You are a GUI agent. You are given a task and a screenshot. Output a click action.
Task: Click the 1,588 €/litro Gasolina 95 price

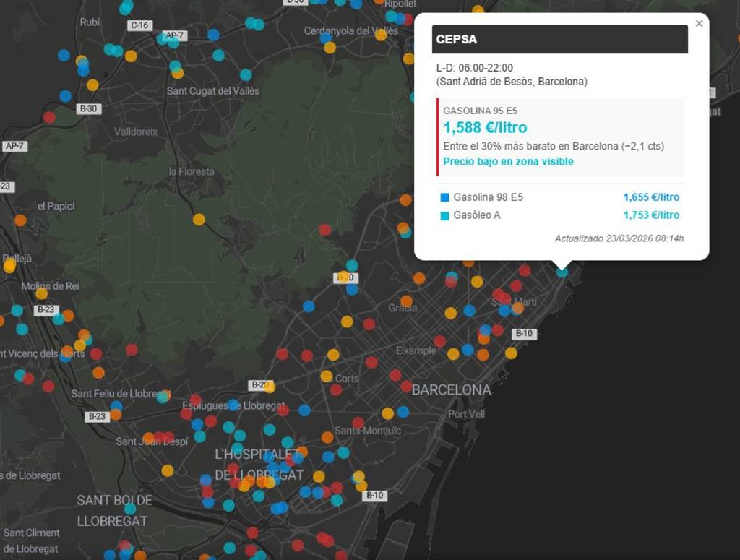pos(485,128)
